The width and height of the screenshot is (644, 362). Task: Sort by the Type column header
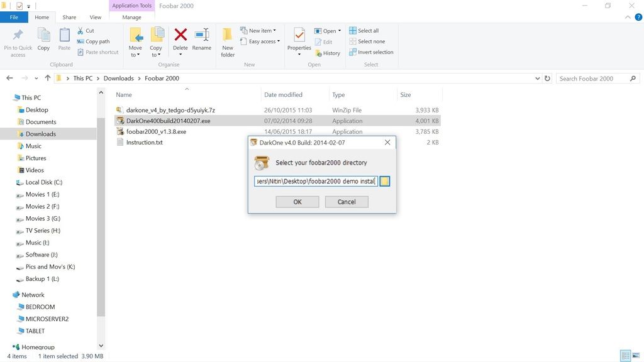point(338,94)
